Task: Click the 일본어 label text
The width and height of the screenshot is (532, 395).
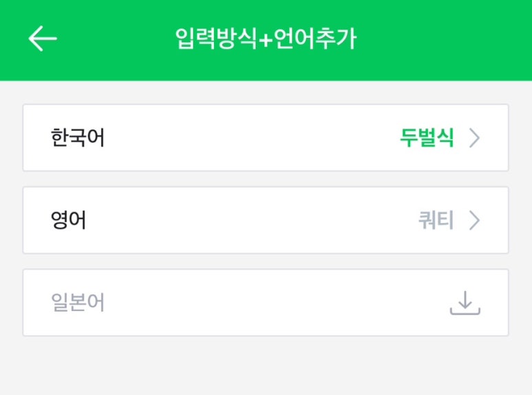Action: (78, 303)
